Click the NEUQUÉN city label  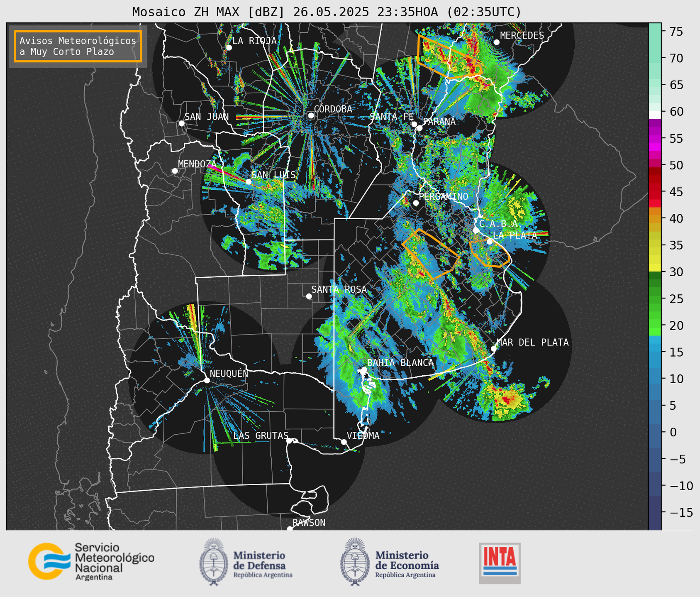coord(229,373)
